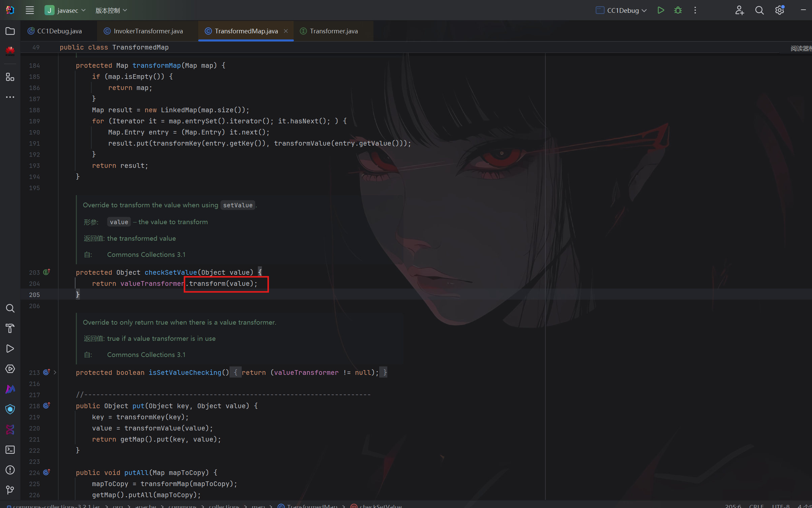Run the CC1Debug configuration
The image size is (812, 508).
661,10
